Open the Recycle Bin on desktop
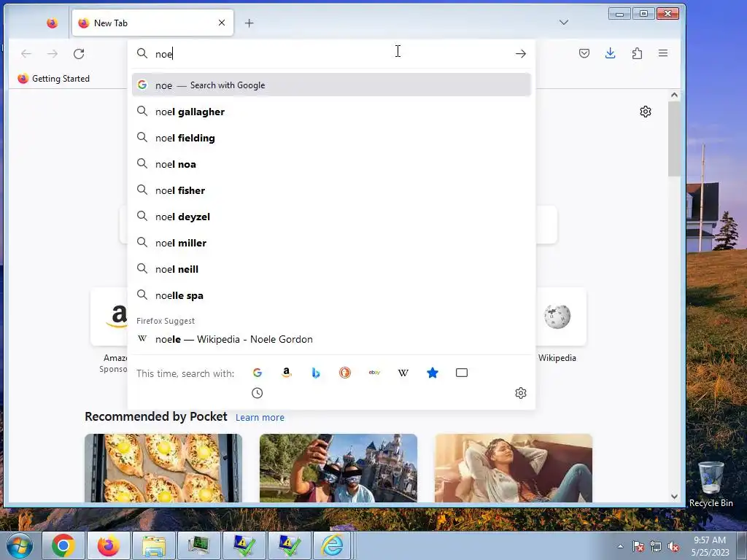 point(711,484)
